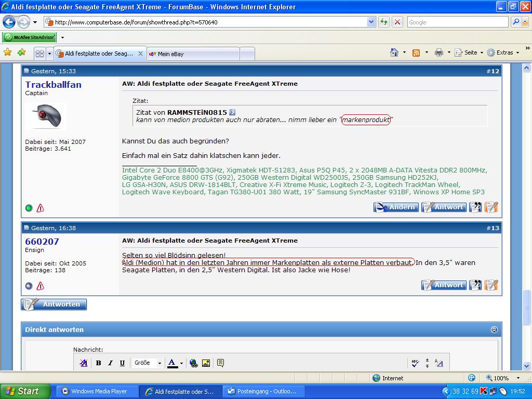
Task: Click the Antwort button on post #12
Action: 444,207
